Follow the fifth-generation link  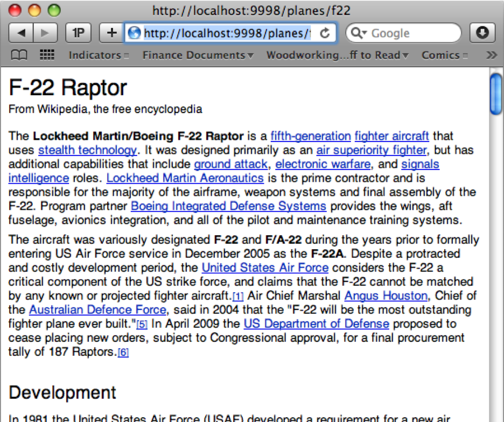311,136
